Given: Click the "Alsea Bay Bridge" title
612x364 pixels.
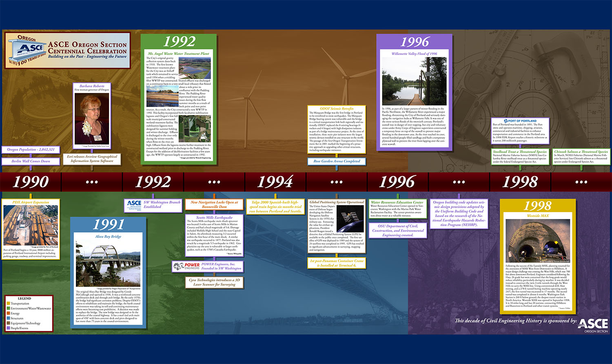Looking at the screenshot, I should [108, 236].
